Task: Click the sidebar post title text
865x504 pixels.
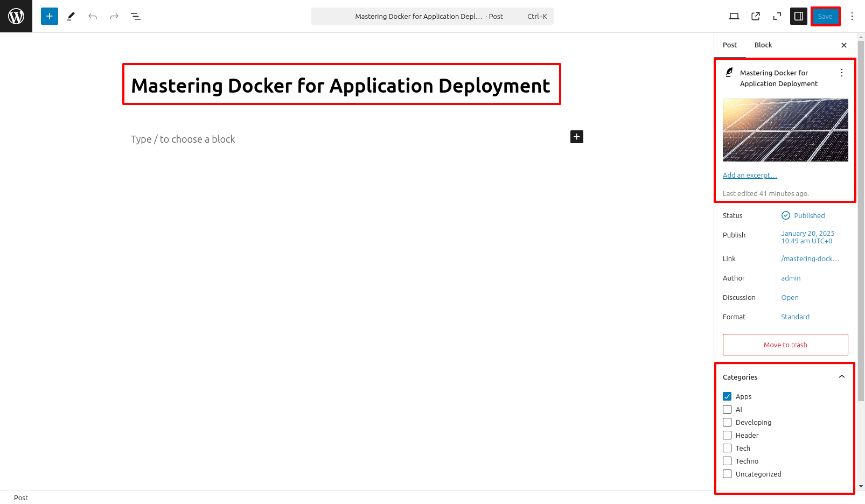Action: pos(779,78)
